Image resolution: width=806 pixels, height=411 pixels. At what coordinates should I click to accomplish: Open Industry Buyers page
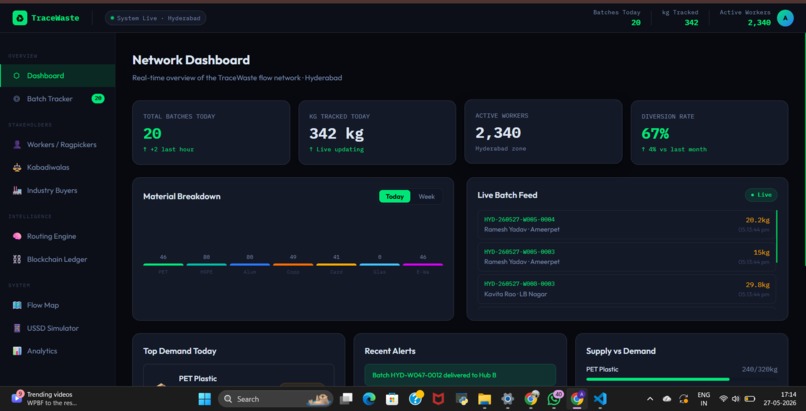pos(58,190)
